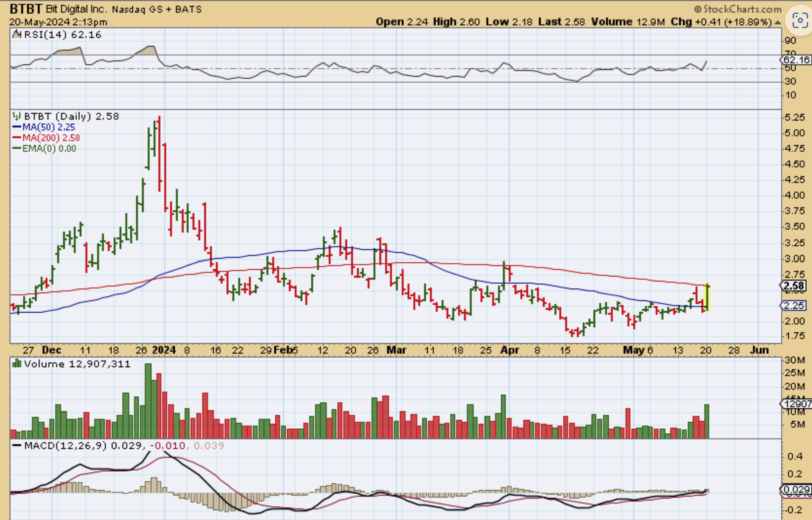Click the tallest green volume bar
This screenshot has height=520, width=812.
click(148, 401)
